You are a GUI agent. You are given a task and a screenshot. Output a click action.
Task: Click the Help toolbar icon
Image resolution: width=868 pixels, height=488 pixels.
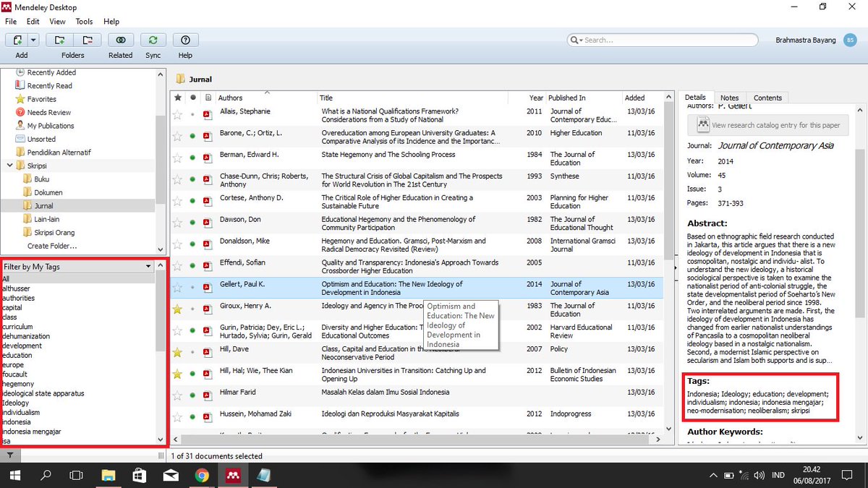tap(185, 40)
